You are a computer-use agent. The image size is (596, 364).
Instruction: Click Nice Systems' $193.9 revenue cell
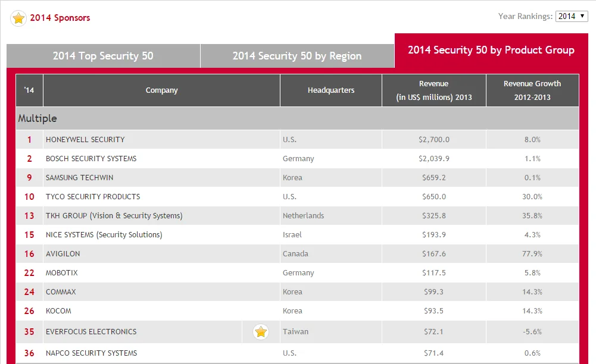tap(433, 234)
